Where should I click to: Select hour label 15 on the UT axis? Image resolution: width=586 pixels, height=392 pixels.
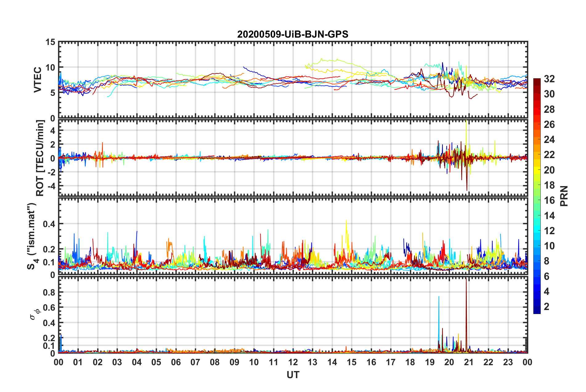[x=352, y=362]
